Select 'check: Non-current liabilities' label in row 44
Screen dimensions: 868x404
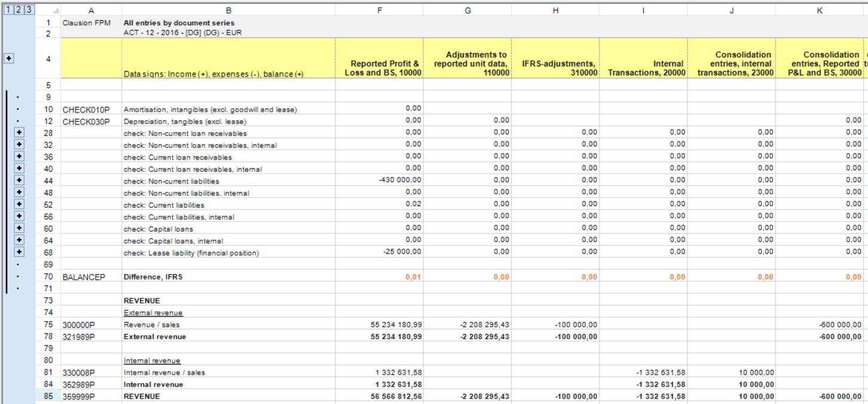[171, 181]
